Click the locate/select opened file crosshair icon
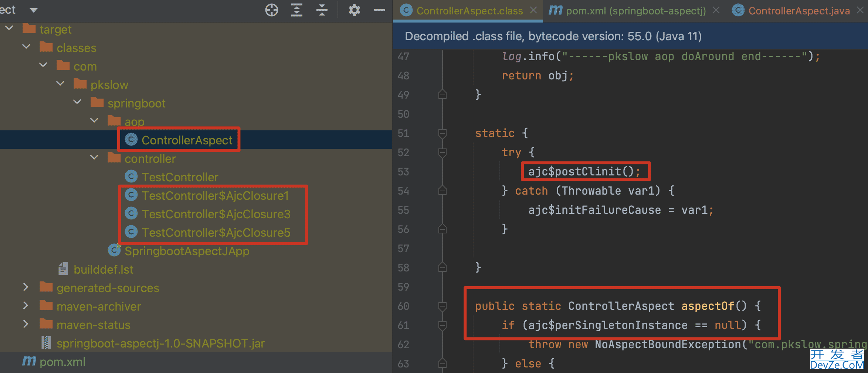This screenshot has height=373, width=868. tap(272, 10)
